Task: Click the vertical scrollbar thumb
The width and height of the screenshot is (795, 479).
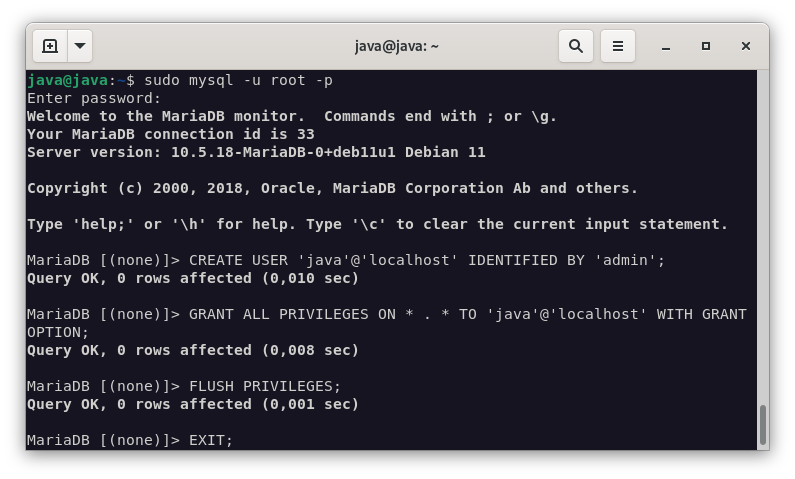Action: pos(762,425)
